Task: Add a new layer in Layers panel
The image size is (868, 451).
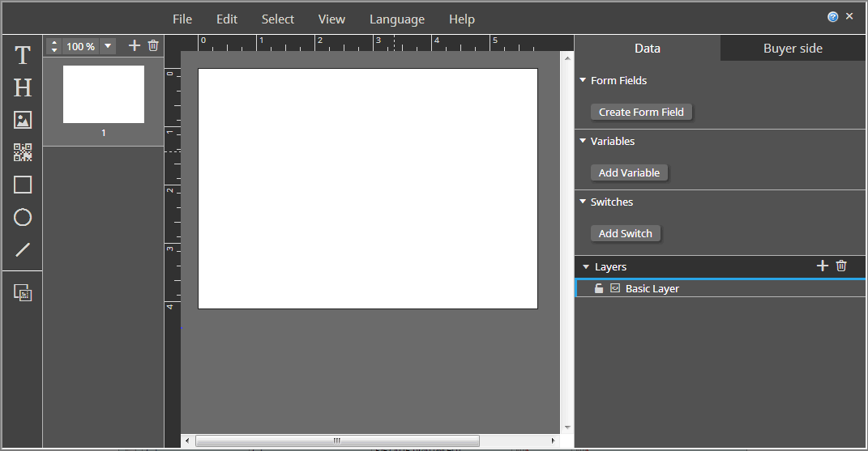Action: coord(822,266)
